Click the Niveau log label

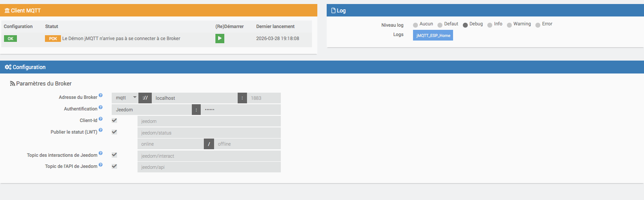[393, 25]
